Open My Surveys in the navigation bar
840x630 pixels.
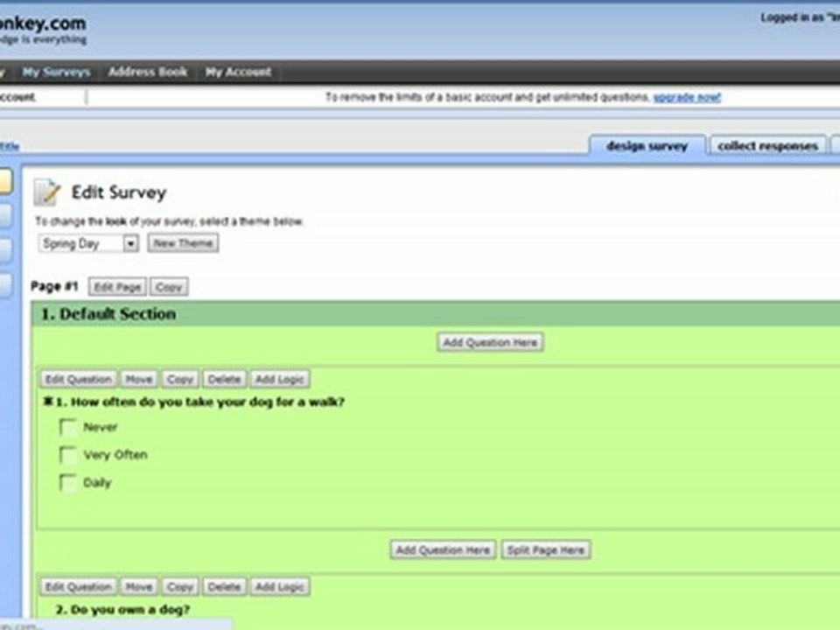click(56, 72)
